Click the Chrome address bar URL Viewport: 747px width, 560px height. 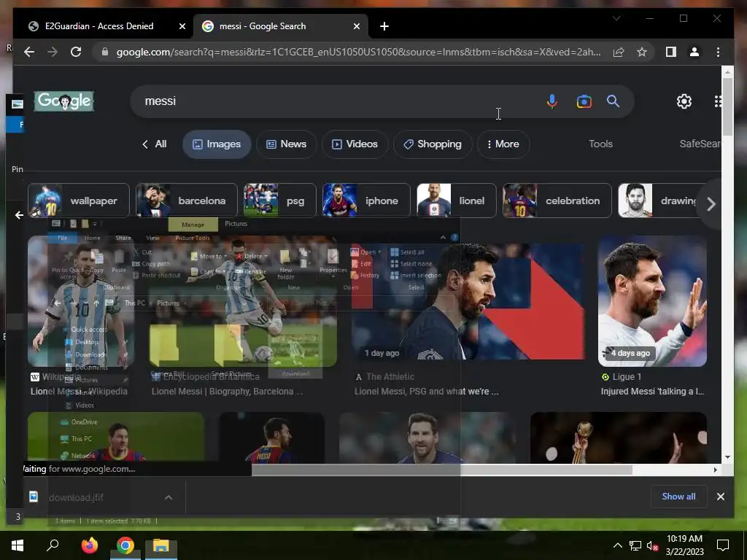click(358, 52)
